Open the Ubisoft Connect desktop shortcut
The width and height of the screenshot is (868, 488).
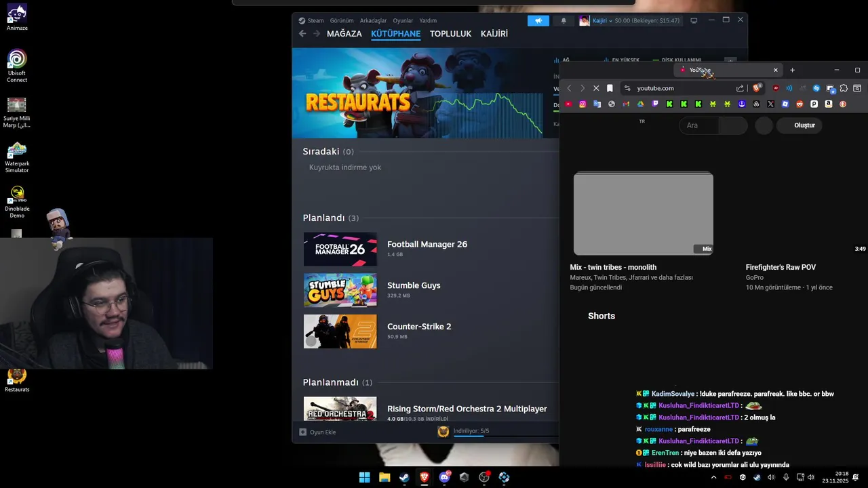click(x=17, y=66)
